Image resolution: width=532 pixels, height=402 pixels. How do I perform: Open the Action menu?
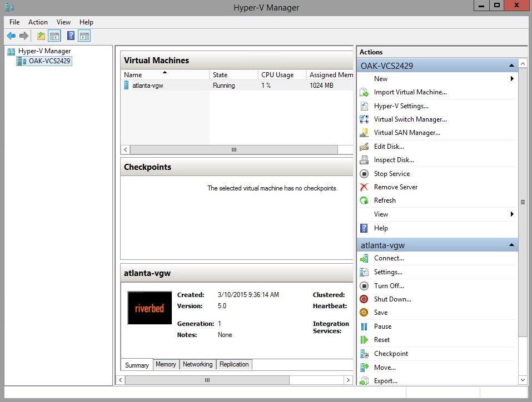coord(38,22)
